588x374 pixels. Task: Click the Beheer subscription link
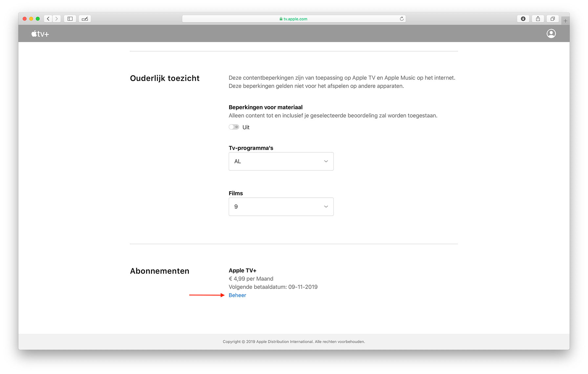237,295
